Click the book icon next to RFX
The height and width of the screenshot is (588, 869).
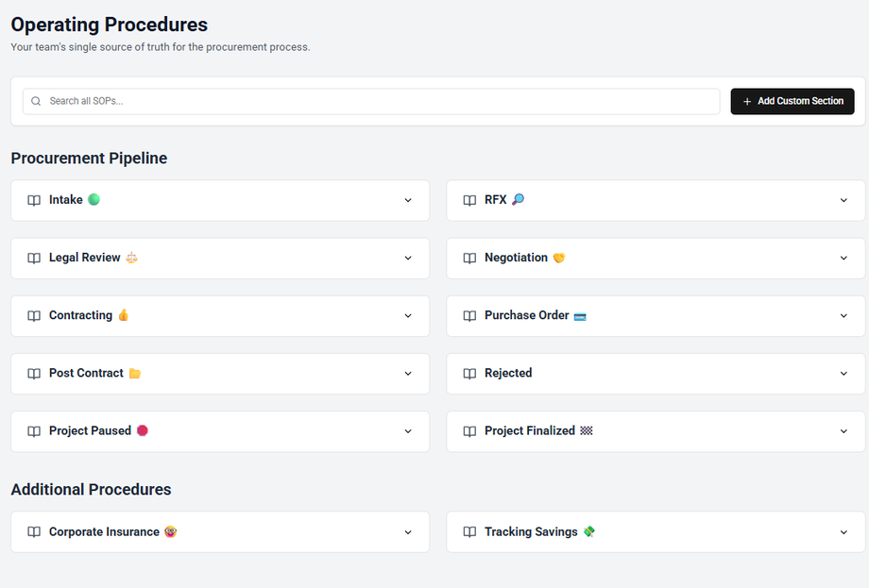point(469,200)
